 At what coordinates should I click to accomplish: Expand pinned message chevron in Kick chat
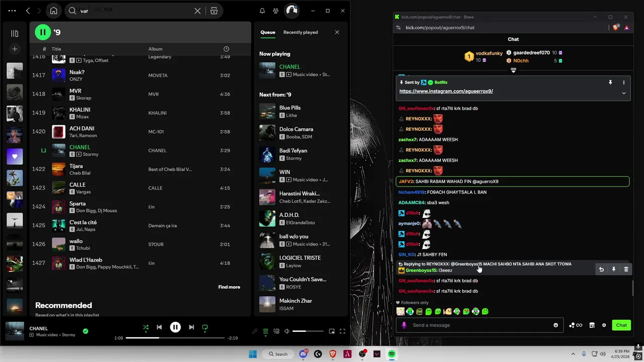(624, 93)
